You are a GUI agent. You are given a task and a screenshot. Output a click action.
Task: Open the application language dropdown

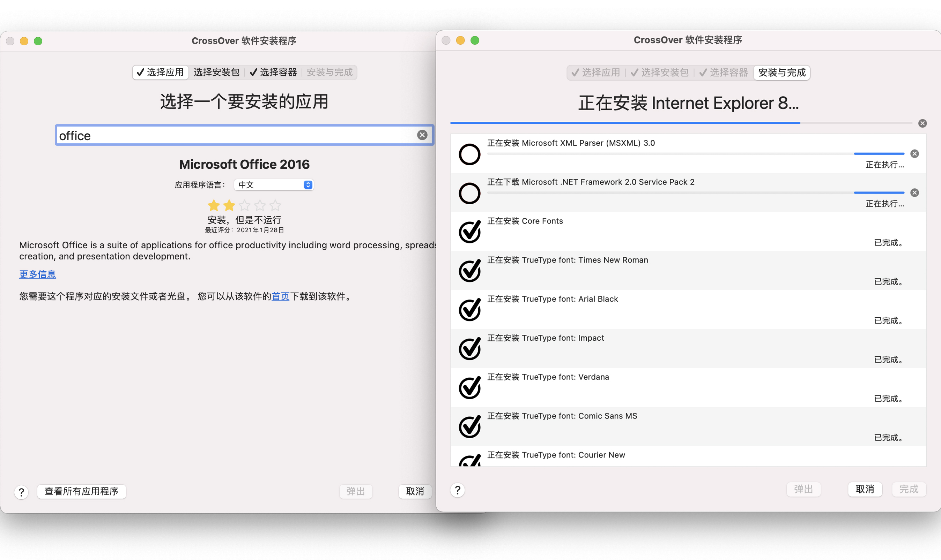[273, 184]
